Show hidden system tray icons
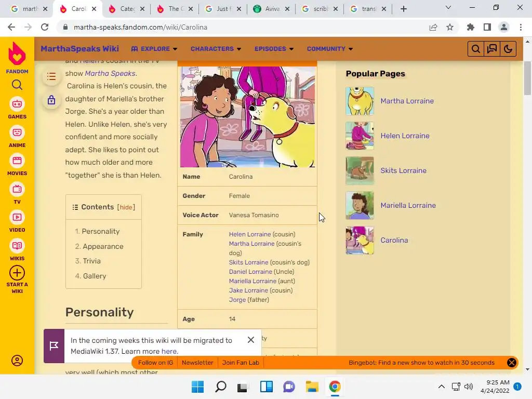532x399 pixels. click(x=442, y=387)
